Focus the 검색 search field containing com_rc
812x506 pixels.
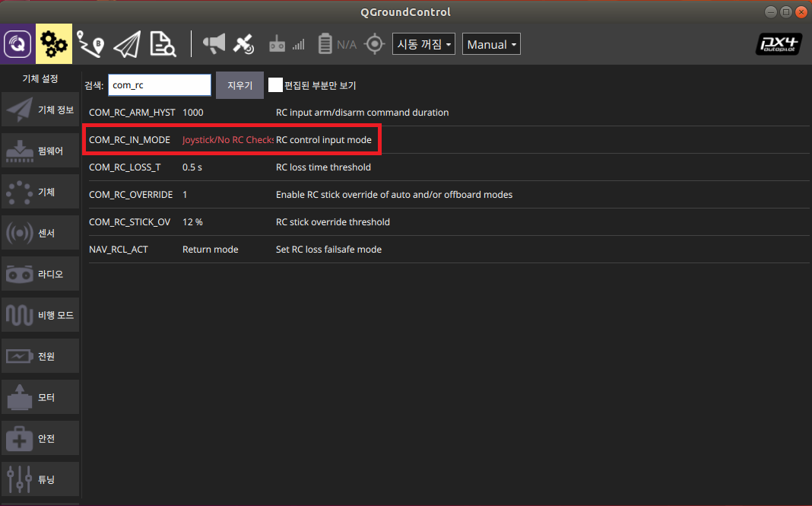160,85
